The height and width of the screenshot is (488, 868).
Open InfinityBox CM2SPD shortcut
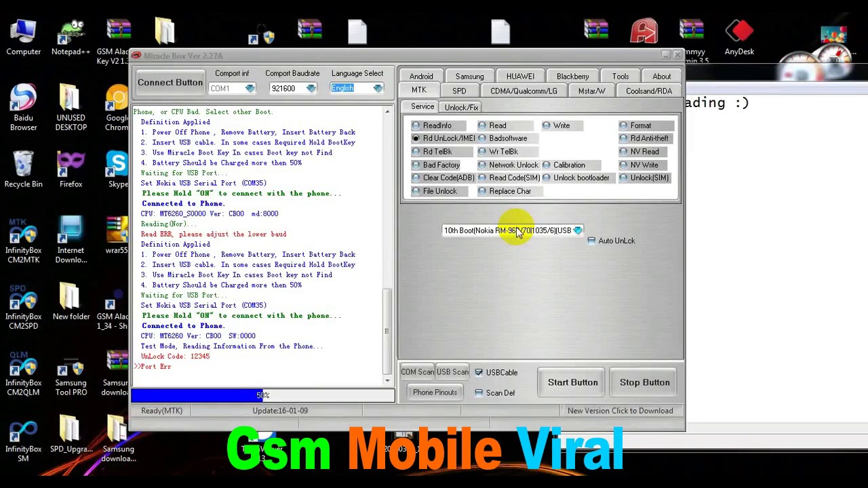23,307
